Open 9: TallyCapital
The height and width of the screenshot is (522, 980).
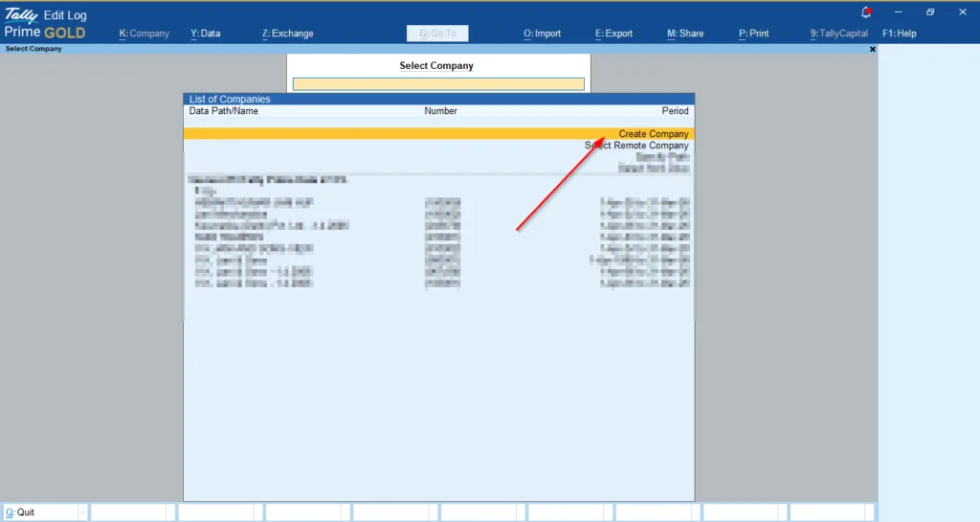[x=838, y=34]
